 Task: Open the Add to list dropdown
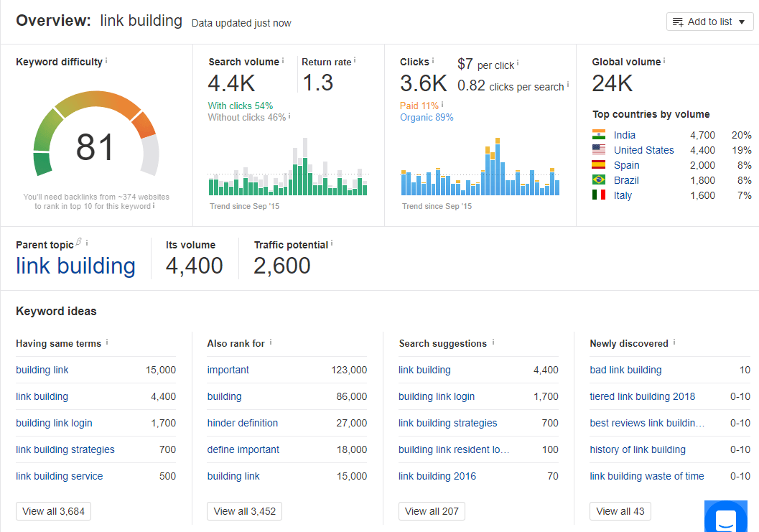tap(709, 21)
